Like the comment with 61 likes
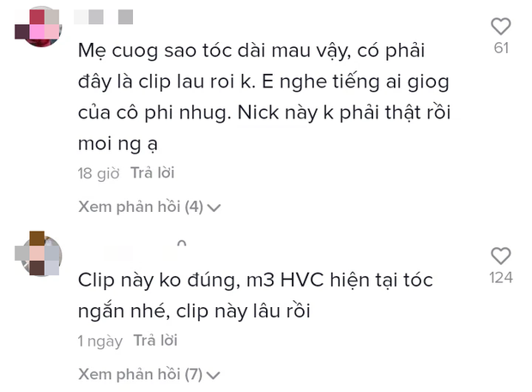Viewport: 532px width, 392px height. 501,26
